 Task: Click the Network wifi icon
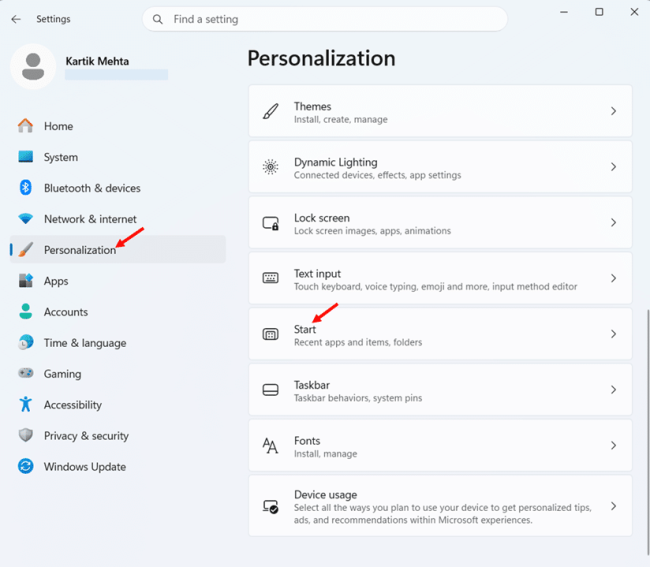25,218
